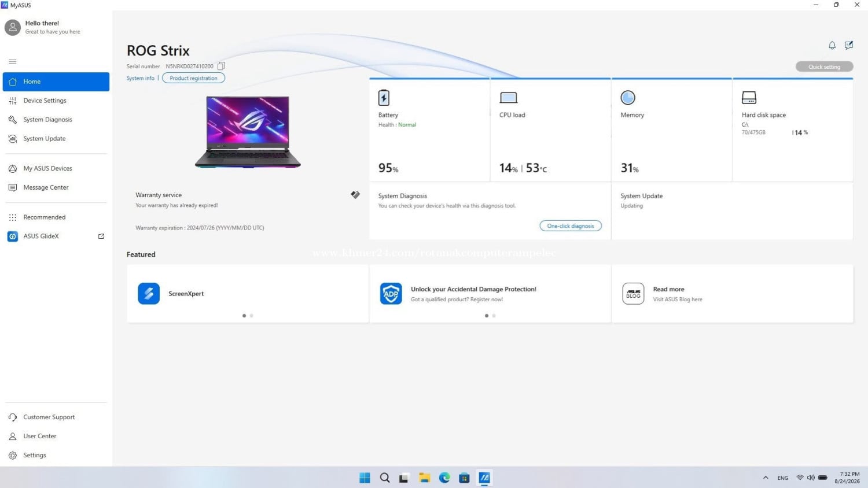Click the ROG Strix laptop image

click(248, 132)
